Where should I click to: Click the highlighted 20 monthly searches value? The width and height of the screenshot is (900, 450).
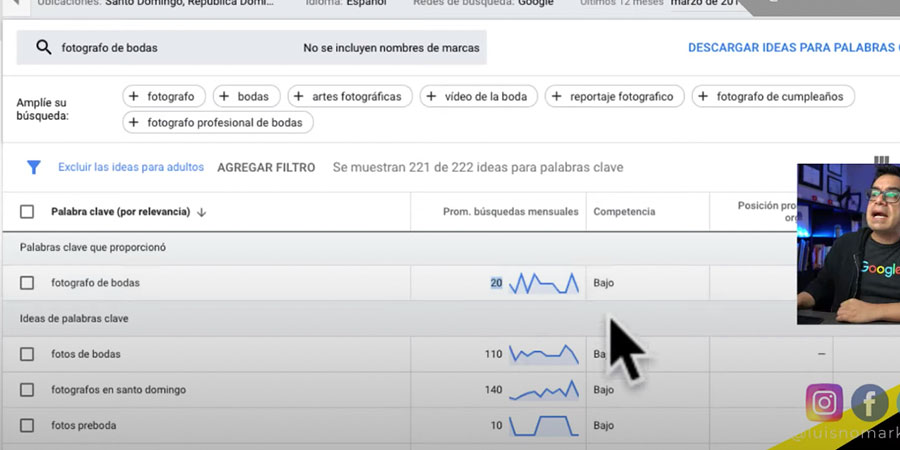(x=496, y=283)
